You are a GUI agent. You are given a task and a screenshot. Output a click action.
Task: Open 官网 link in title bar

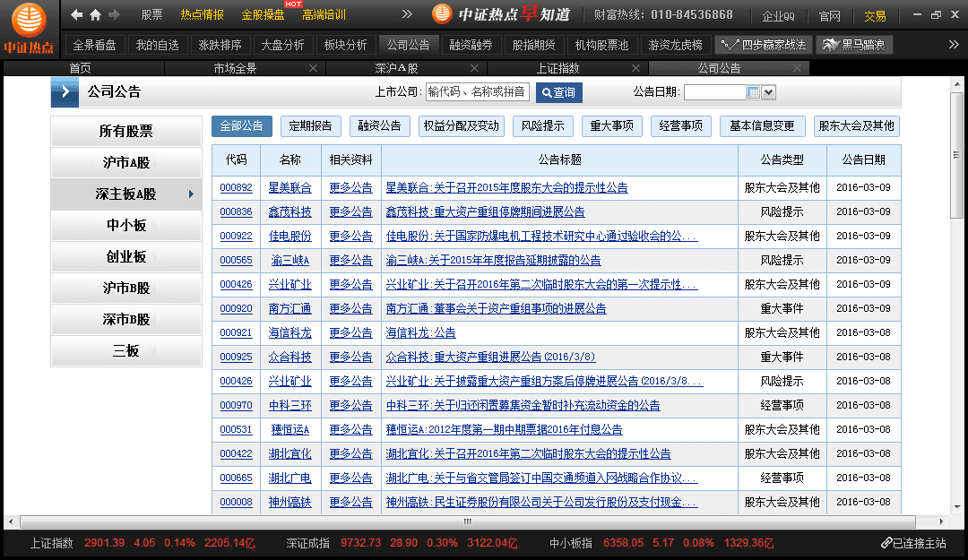[829, 16]
